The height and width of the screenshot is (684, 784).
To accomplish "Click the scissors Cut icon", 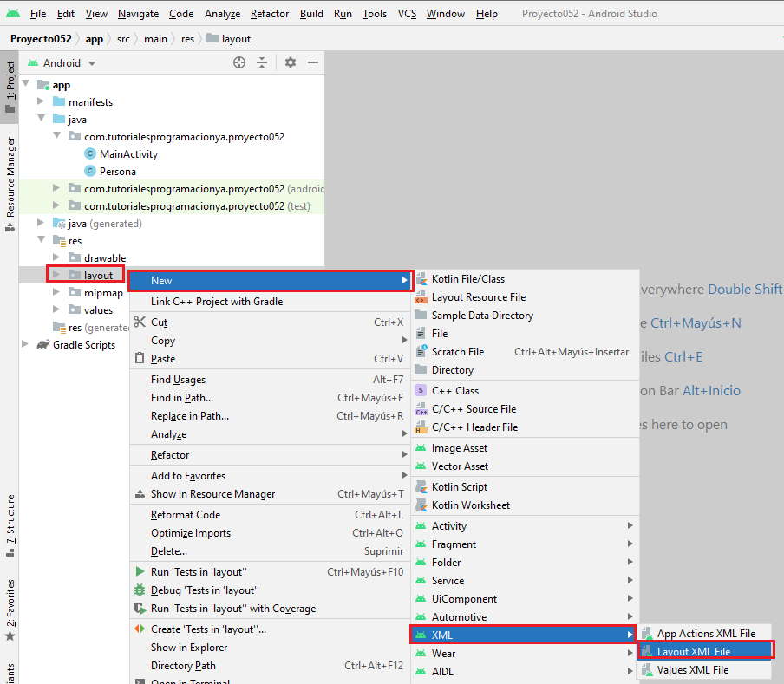I will click(x=140, y=322).
